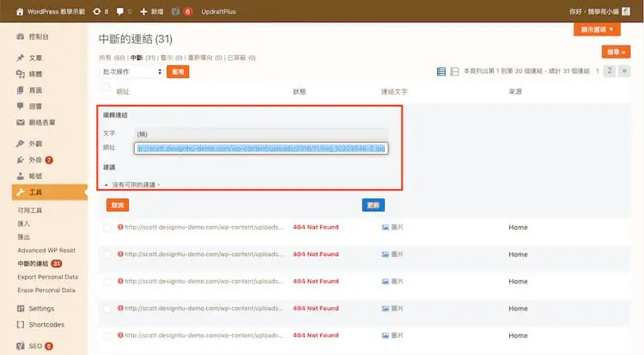The height and width of the screenshot is (355, 644).
Task: Click the 狀態 status column header
Action: pos(299,92)
